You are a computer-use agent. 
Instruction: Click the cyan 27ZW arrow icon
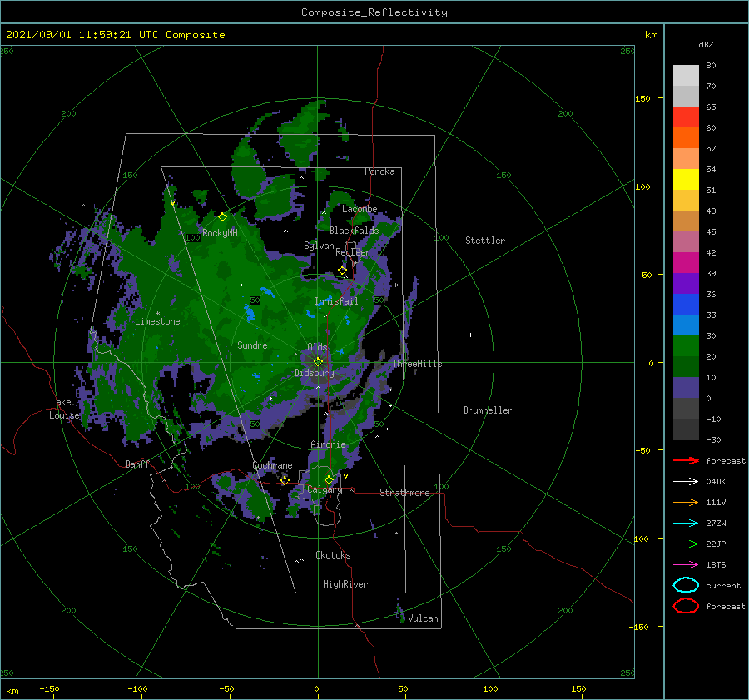(x=686, y=524)
